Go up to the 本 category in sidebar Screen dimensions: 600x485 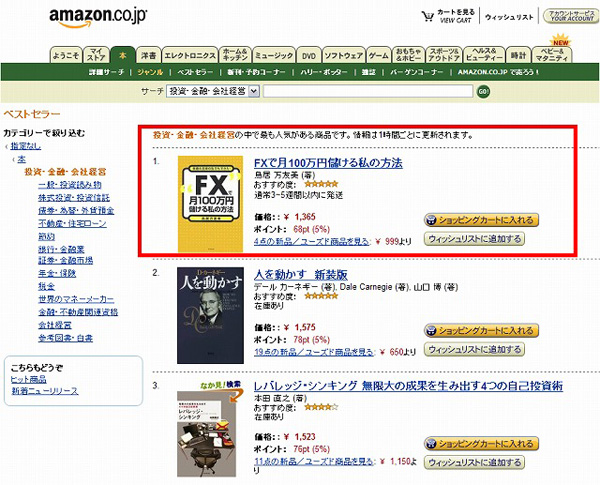pyautogui.click(x=21, y=159)
